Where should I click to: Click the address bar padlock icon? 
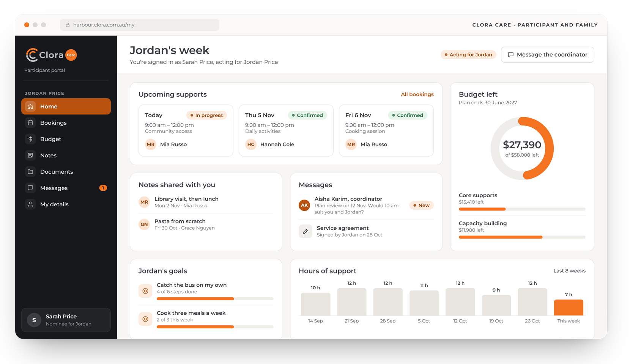tap(68, 25)
